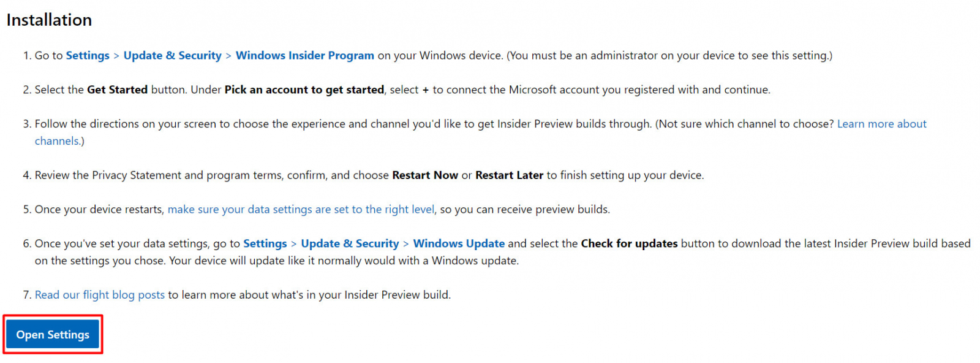Click the bold Restart Now text
Image resolution: width=980 pixels, height=363 pixels.
425,175
